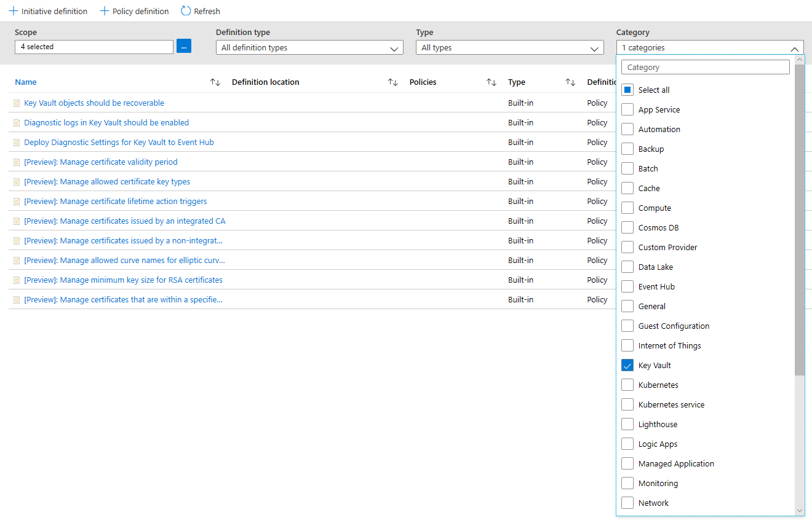The width and height of the screenshot is (812, 523).
Task: Select Policy definition in the top toolbar
Action: (134, 10)
